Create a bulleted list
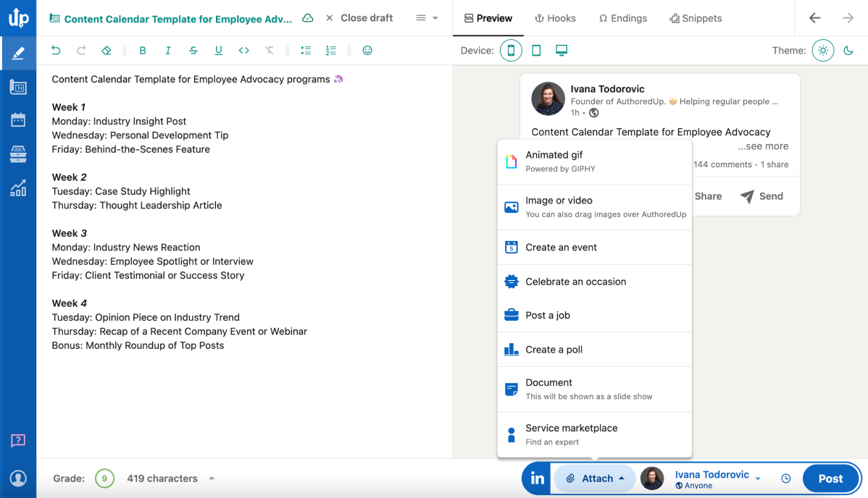 tap(305, 50)
